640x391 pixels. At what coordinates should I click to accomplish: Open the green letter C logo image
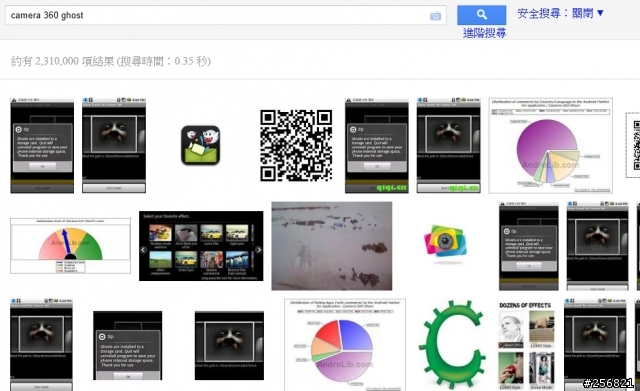452,345
